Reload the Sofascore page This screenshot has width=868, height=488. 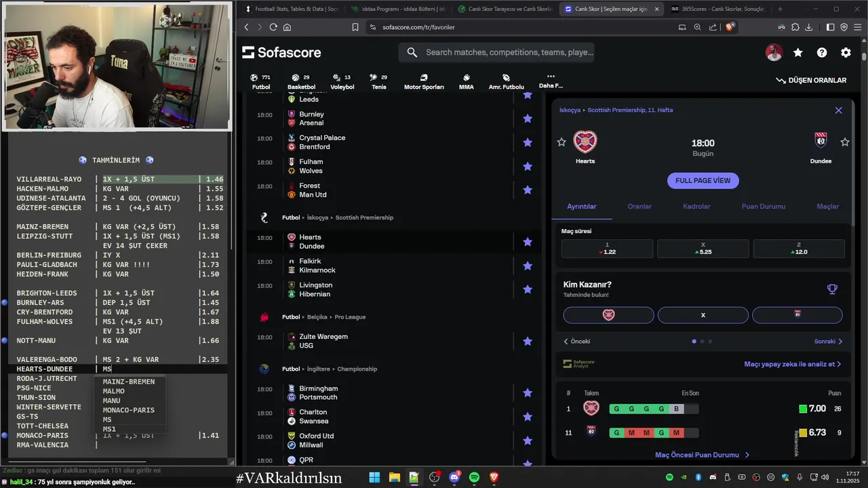pyautogui.click(x=273, y=27)
